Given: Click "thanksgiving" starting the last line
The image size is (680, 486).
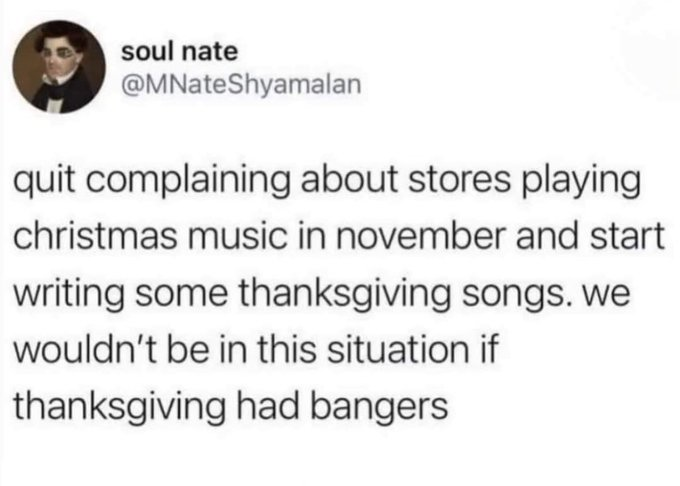Looking at the screenshot, I should pos(120,408).
